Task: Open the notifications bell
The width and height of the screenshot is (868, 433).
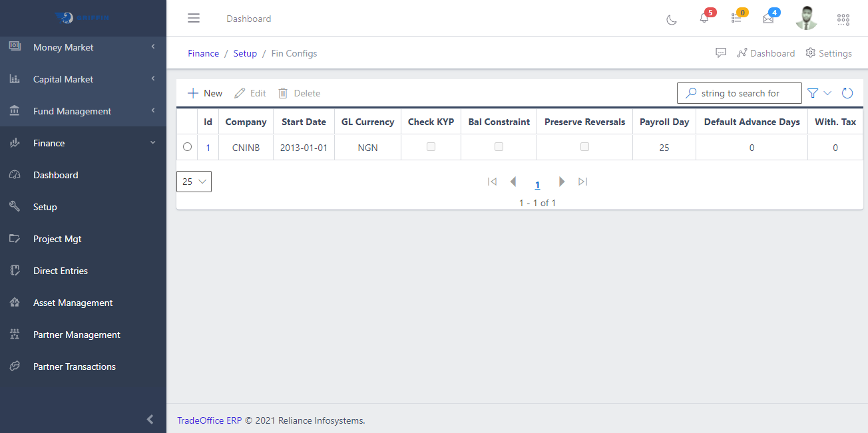Action: pos(704,19)
